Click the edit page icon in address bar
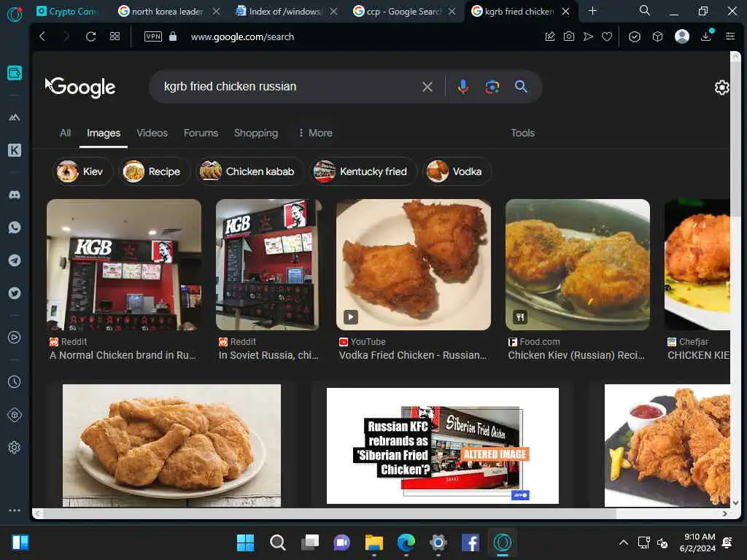Screen dimensions: 747x560 pyautogui.click(x=550, y=36)
